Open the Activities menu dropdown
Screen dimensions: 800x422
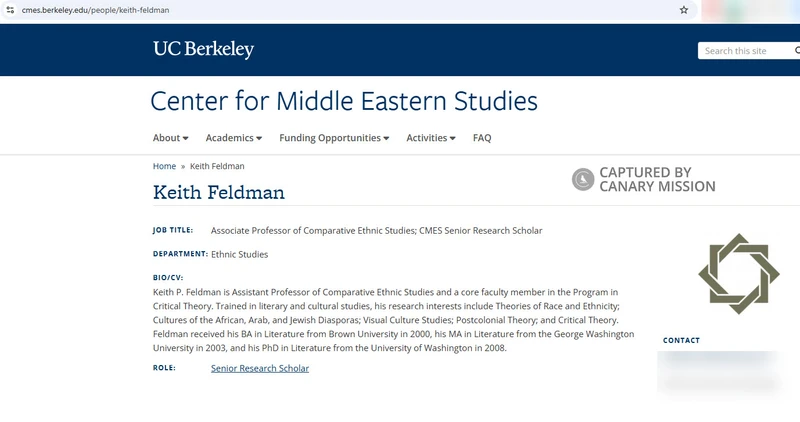tap(431, 138)
